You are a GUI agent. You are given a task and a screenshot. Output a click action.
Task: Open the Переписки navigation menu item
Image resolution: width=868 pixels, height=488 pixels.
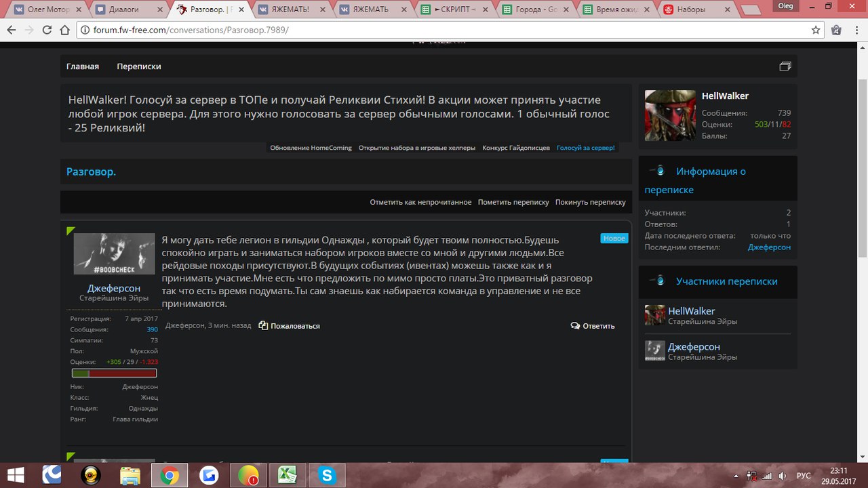[x=138, y=66]
